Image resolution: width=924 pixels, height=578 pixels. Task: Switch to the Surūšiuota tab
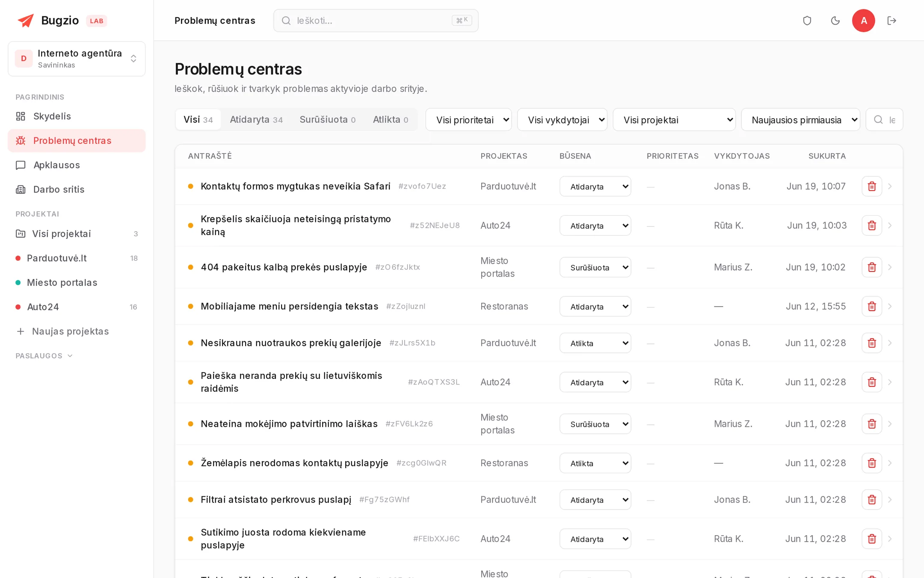[327, 119]
